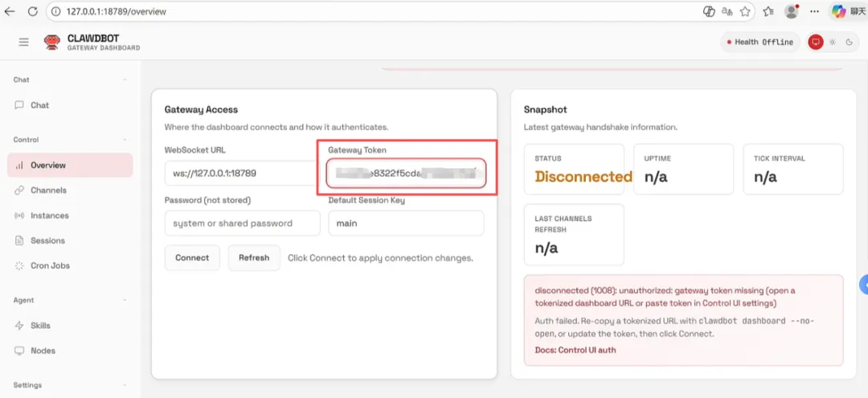Click the Clawdbot robot logo
Screen dimensions: 868x398
pos(52,43)
